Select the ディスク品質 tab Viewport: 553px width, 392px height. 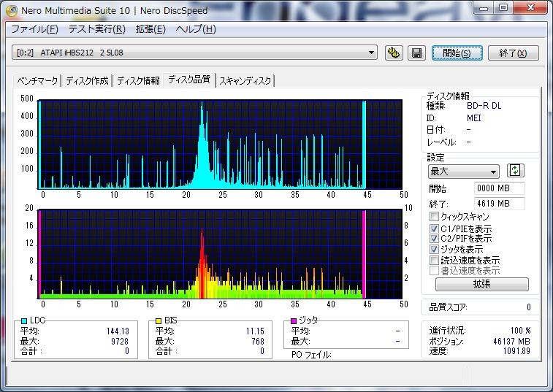pos(189,80)
